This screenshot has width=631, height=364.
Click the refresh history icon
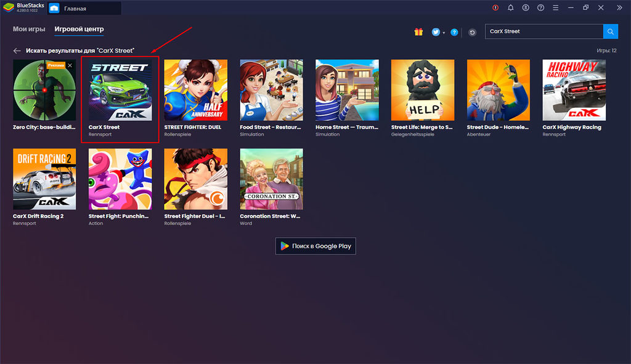click(472, 32)
